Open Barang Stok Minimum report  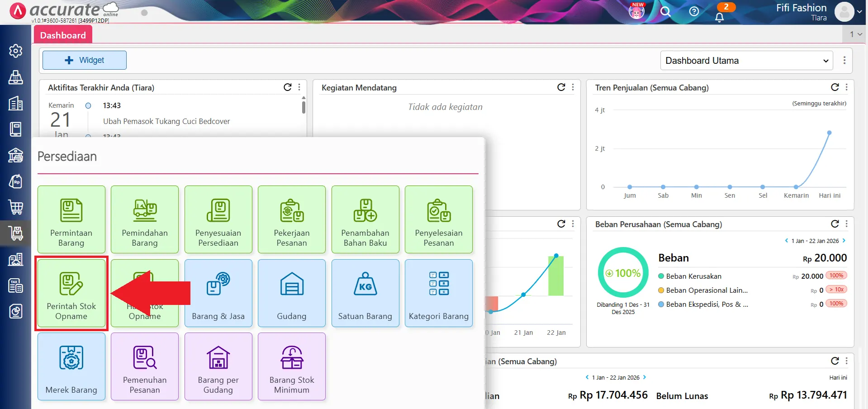click(x=292, y=366)
